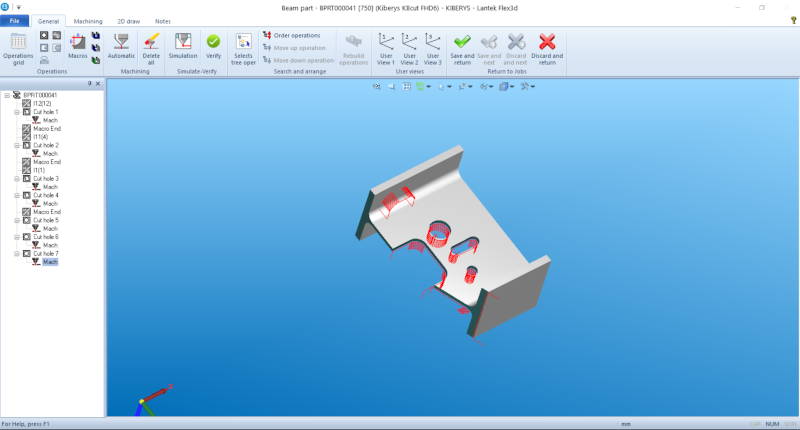Click the XYZ axis triad in viewport

pos(153,400)
